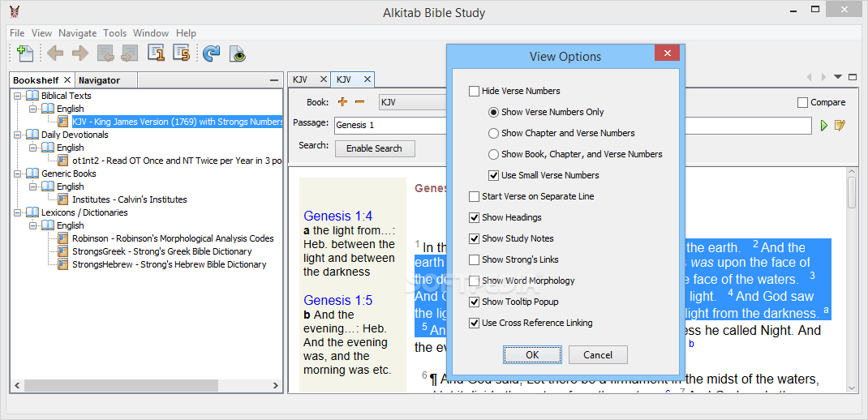
Task: Click the orange plus icon next to Book
Action: (x=342, y=102)
